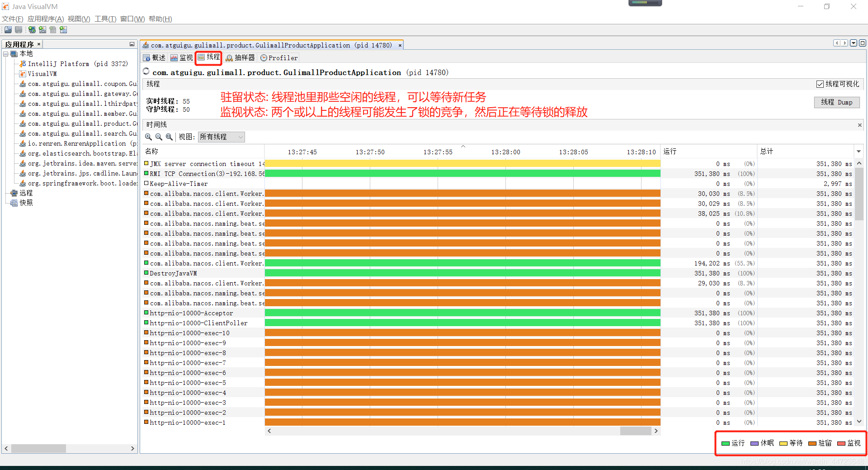868x470 pixels.
Task: Collapse the 本地 tree node
Action: coord(6,54)
